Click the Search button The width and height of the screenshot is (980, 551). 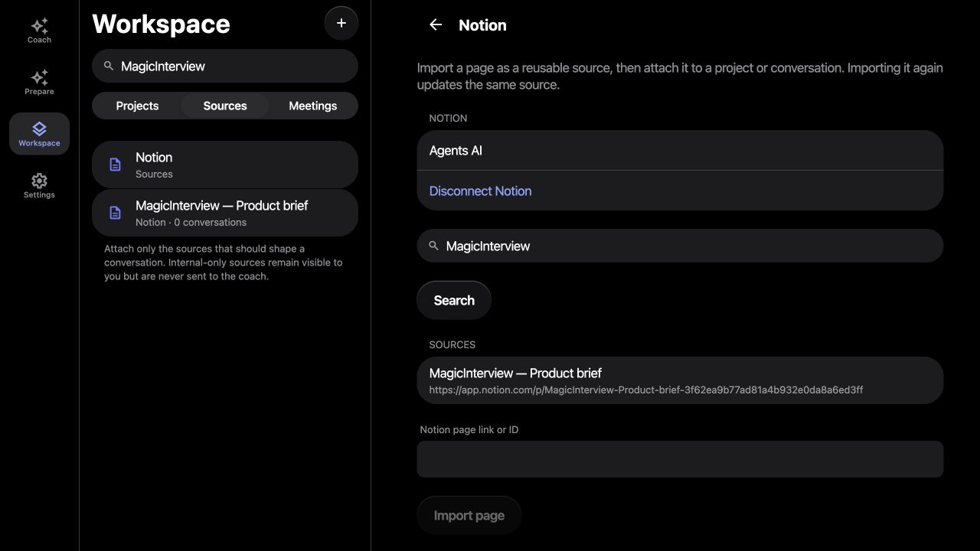tap(454, 300)
